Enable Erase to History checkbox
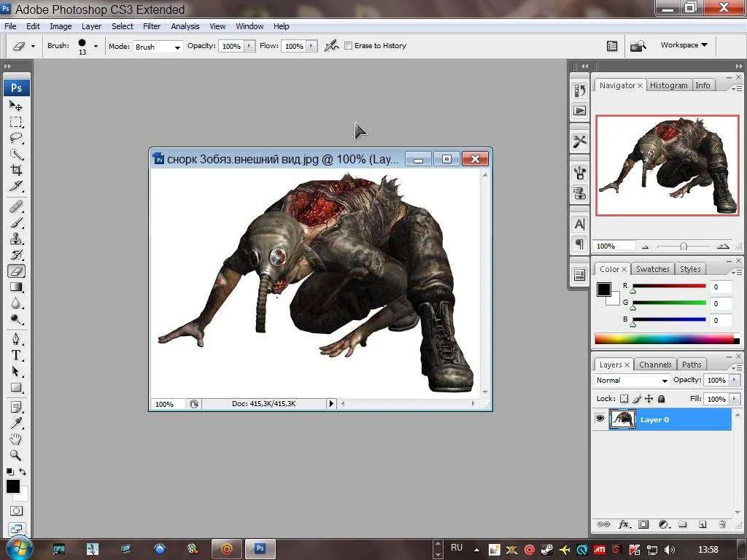The height and width of the screenshot is (560, 747). 349,46
